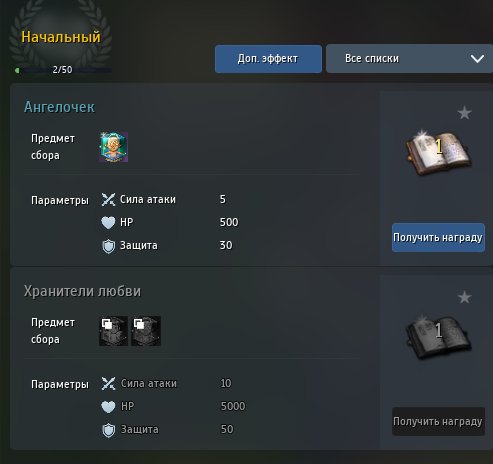Click the Доп. эффект button
The width and height of the screenshot is (493, 464).
[268, 59]
